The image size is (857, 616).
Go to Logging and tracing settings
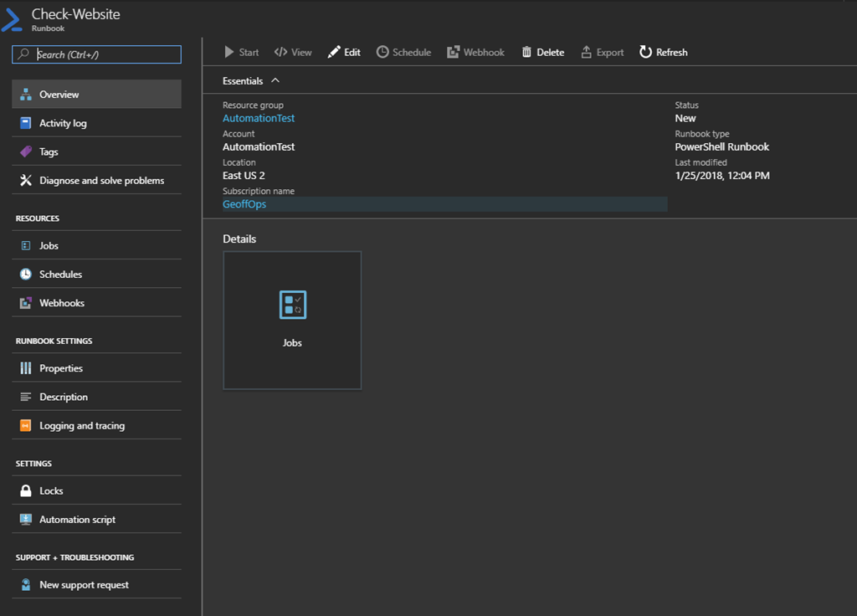tap(82, 425)
